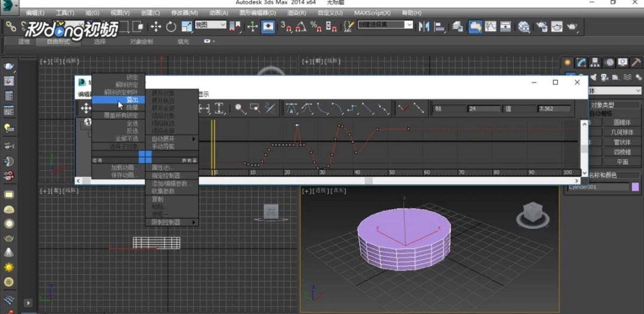Screen dimensions: 644x314
Task: Toggle Percent Snap
Action: tap(316, 27)
